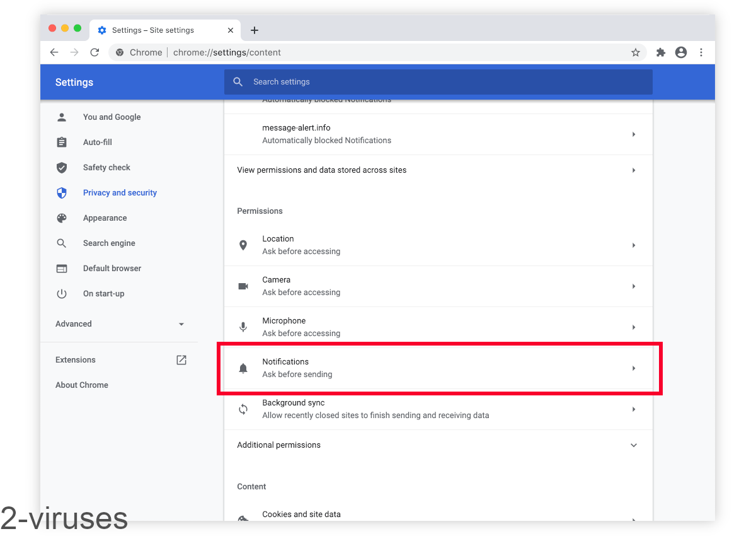Select Privacy and security in sidebar
This screenshot has width=756, height=536.
coord(120,193)
